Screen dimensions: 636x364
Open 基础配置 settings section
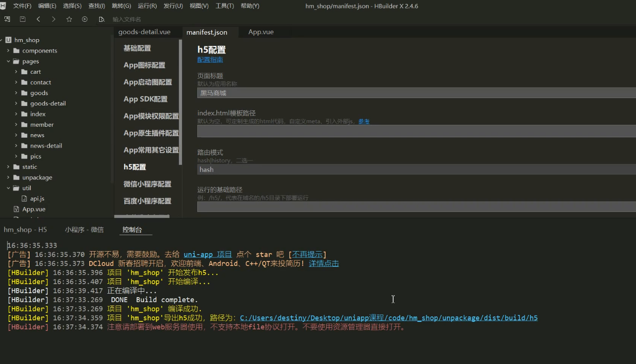coord(137,49)
